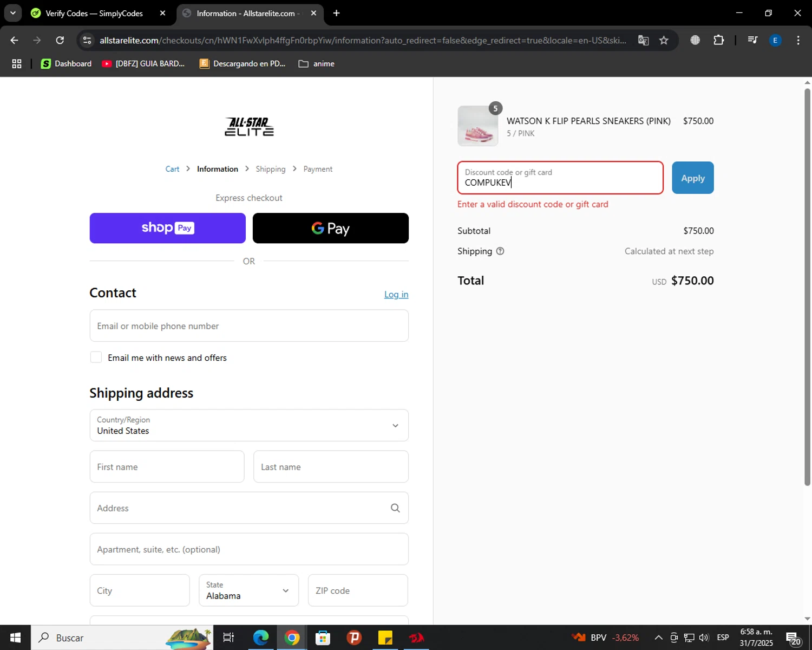Open site information icon in address bar

(87, 40)
